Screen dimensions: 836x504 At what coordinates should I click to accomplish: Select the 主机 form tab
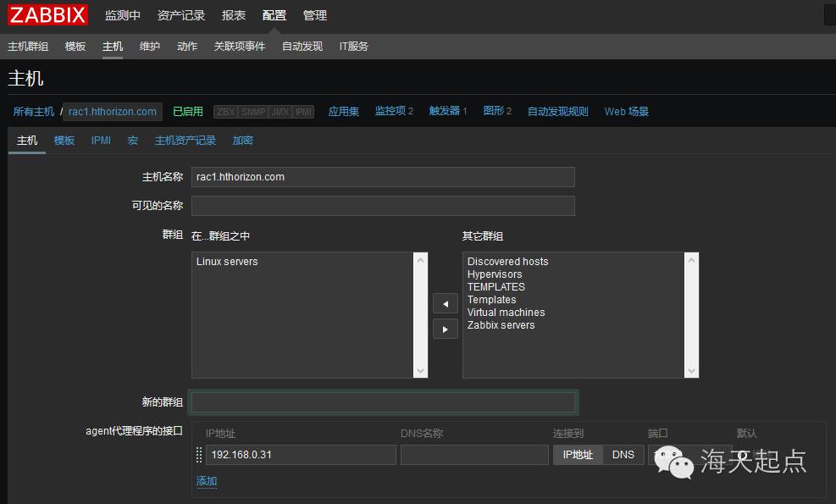(x=27, y=141)
